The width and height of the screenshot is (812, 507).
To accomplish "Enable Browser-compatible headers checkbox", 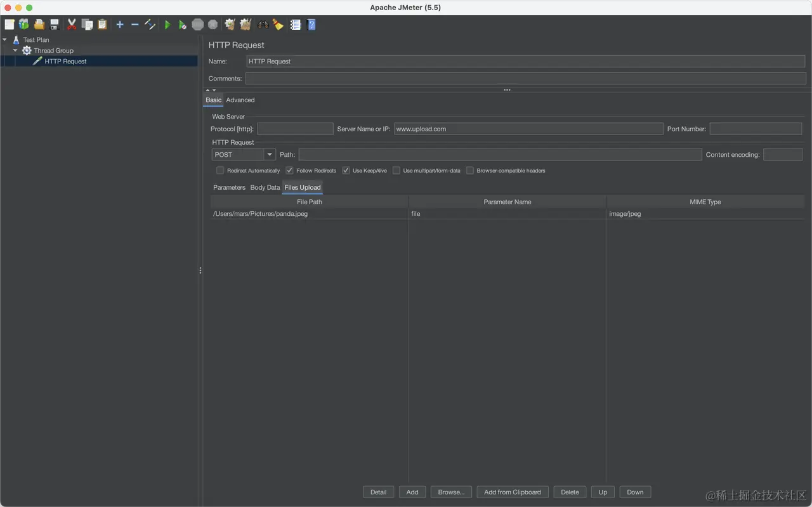I will 470,171.
